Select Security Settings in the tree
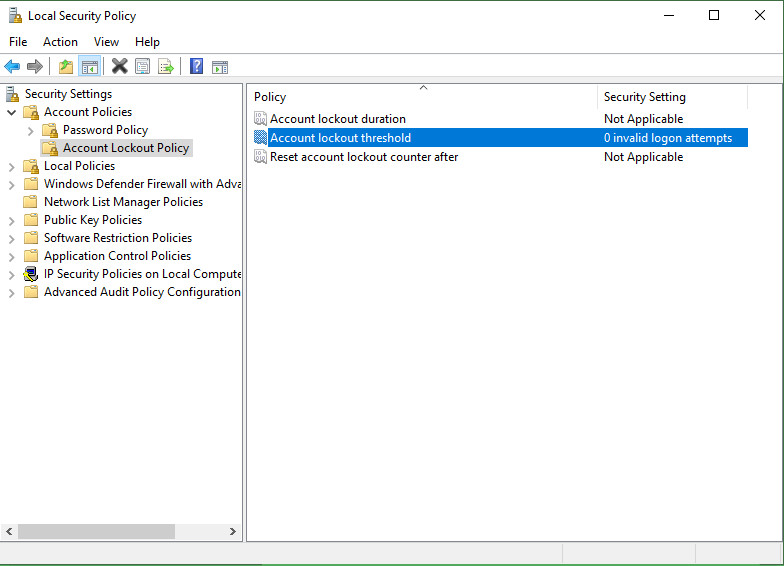This screenshot has width=784, height=566. pos(68,94)
